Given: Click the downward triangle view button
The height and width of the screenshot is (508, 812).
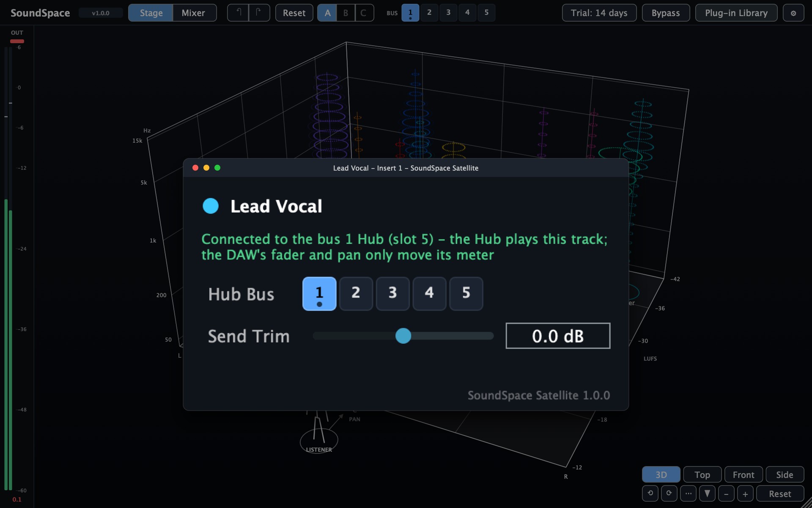Looking at the screenshot, I should tap(707, 493).
